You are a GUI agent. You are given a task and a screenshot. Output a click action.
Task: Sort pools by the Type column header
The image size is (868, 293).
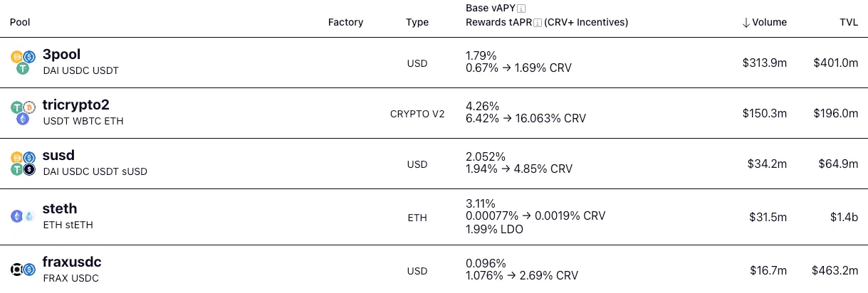click(417, 22)
